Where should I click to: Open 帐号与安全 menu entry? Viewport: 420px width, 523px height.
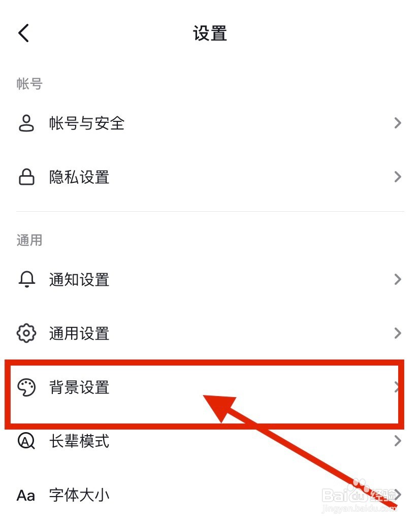[x=210, y=123]
